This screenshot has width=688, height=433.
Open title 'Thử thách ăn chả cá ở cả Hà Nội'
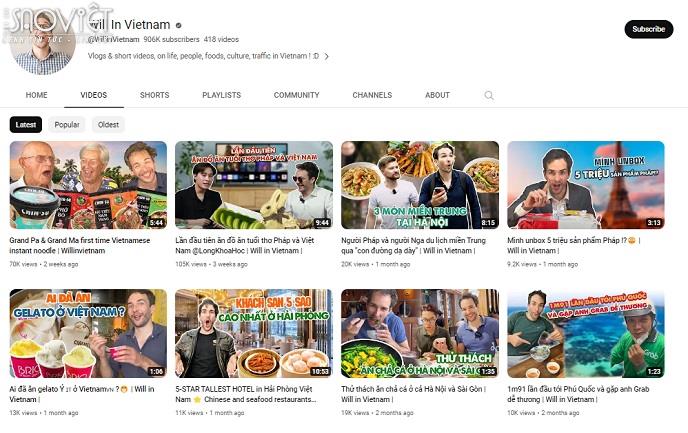click(x=413, y=394)
